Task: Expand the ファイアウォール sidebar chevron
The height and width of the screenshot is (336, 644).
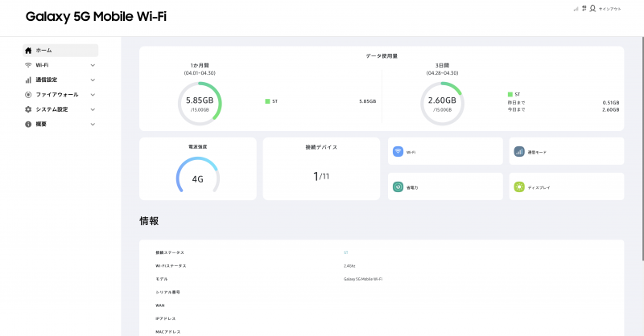Action: click(93, 95)
